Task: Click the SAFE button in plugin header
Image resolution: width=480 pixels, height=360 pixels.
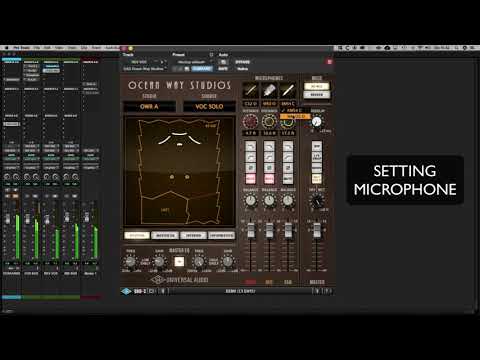Action: (223, 69)
